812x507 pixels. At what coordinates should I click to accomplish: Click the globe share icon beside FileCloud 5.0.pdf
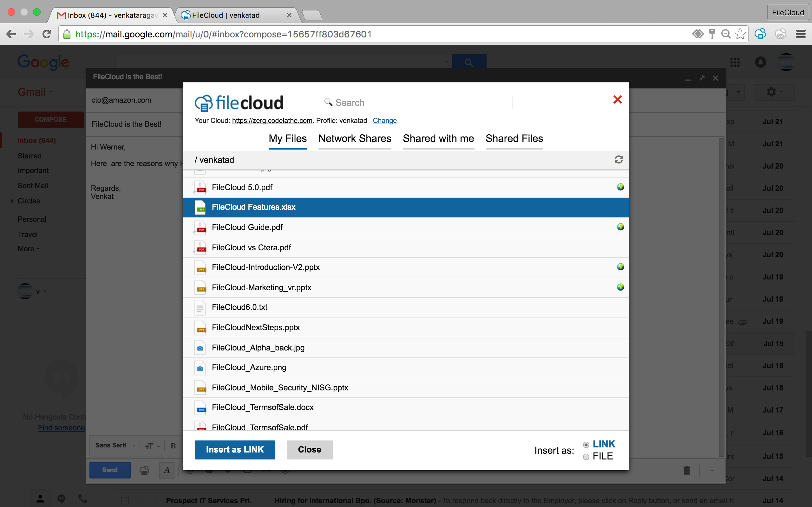pos(621,187)
